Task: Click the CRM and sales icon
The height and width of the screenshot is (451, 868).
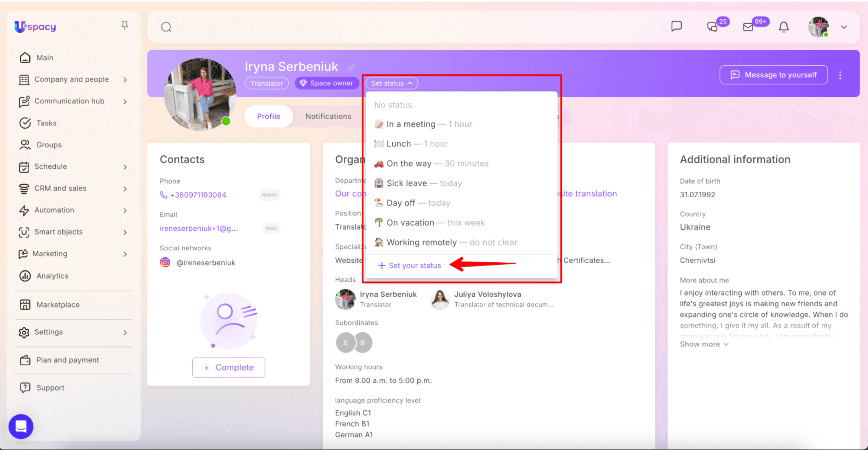Action: [24, 188]
